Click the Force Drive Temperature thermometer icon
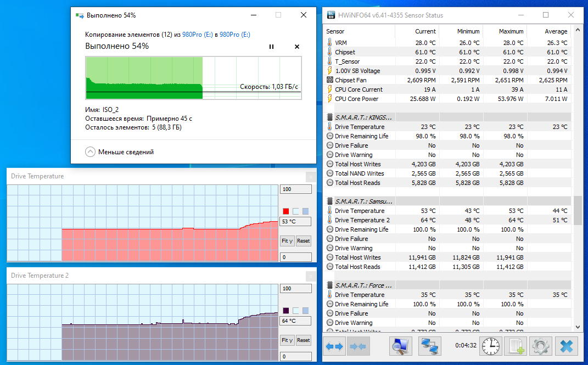The width and height of the screenshot is (588, 365). (x=329, y=295)
